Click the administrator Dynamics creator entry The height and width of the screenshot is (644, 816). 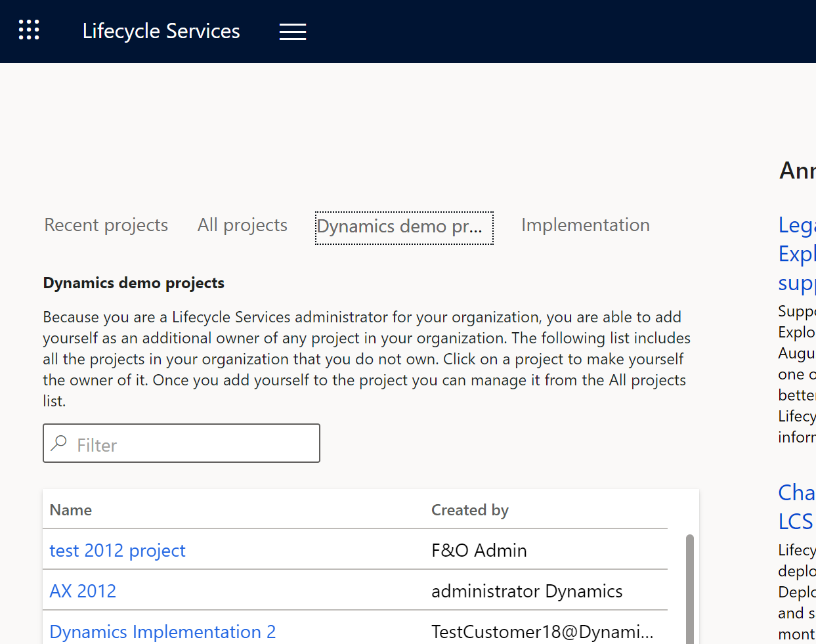point(526,591)
